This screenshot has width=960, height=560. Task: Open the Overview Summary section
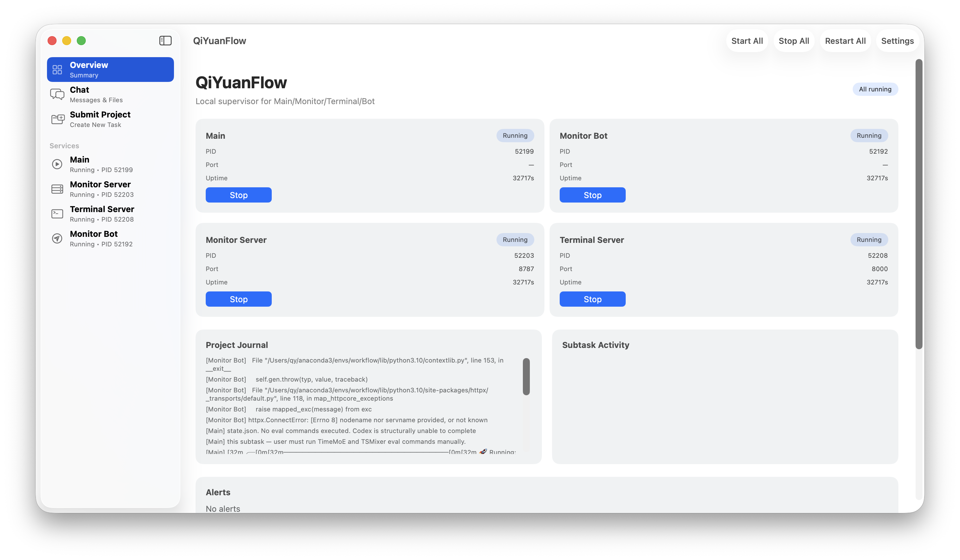pyautogui.click(x=110, y=70)
